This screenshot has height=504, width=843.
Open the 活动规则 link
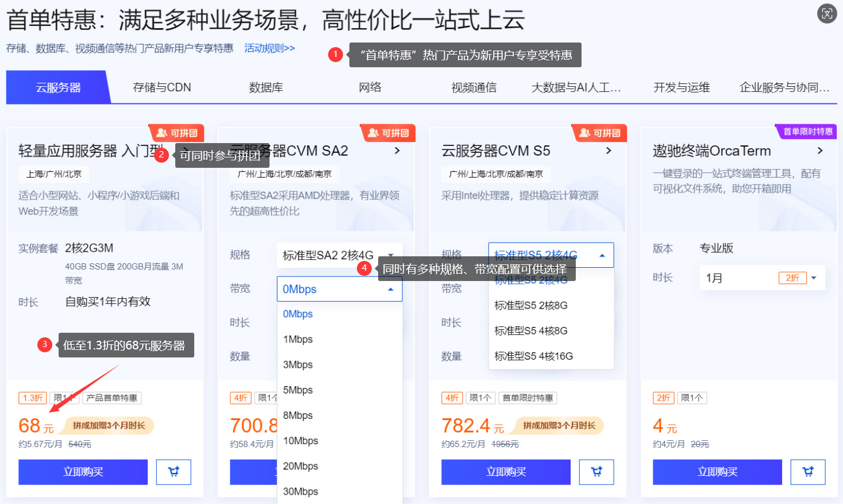[x=270, y=48]
